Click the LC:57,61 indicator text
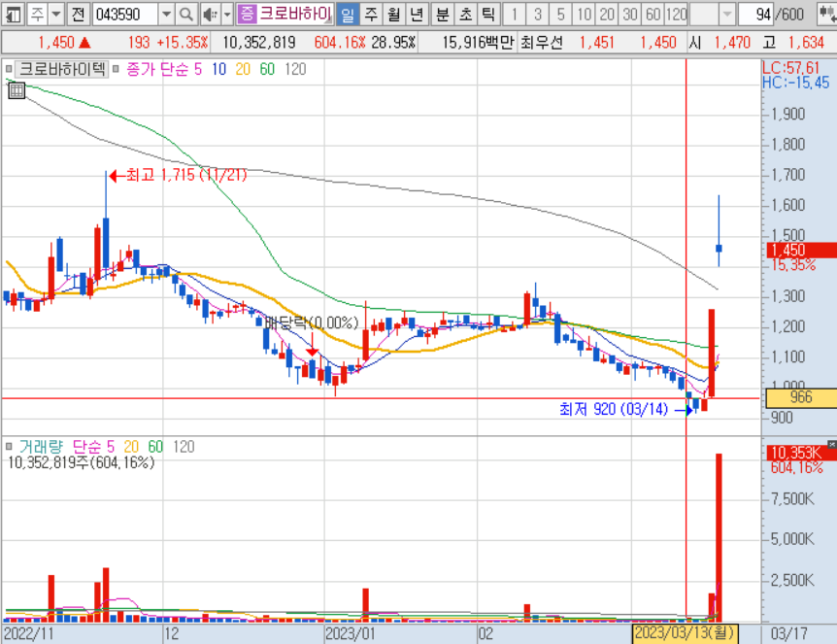The width and height of the screenshot is (837, 644). [x=790, y=67]
